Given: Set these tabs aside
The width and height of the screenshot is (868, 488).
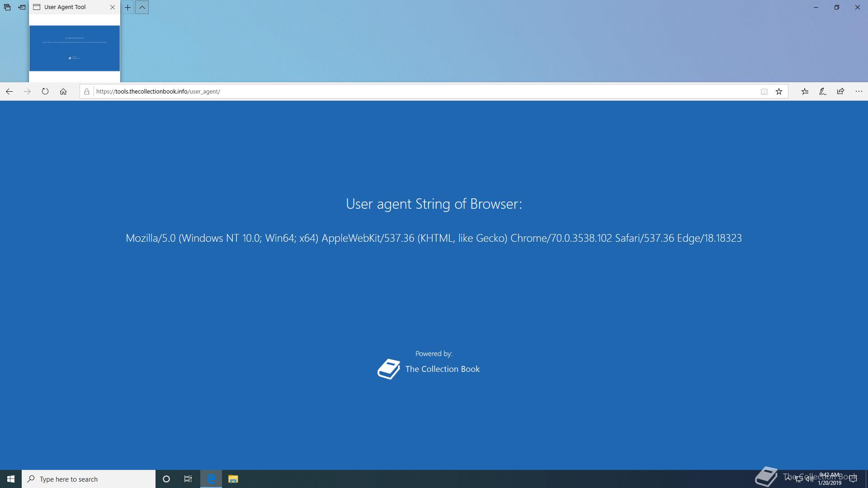Looking at the screenshot, I should pos(22,7).
